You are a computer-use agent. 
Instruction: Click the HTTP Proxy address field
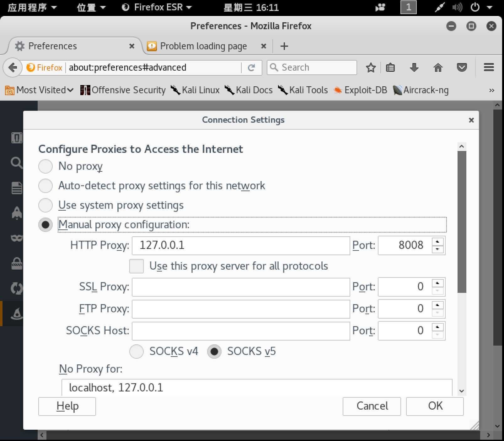tap(241, 245)
